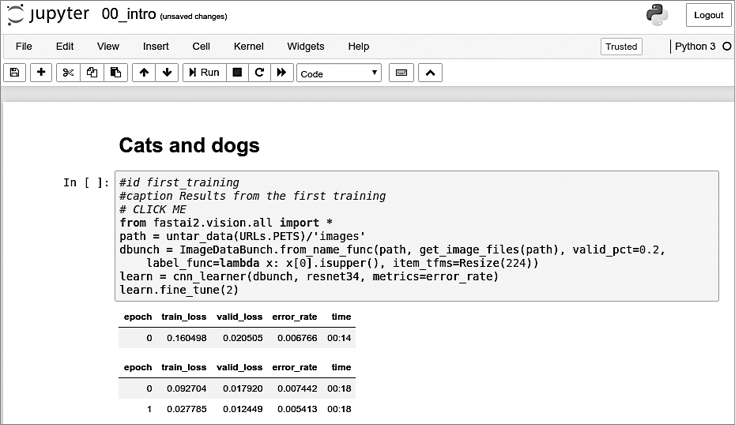Open the command palette keyboard icon
This screenshot has height=425, width=736.
click(x=400, y=73)
